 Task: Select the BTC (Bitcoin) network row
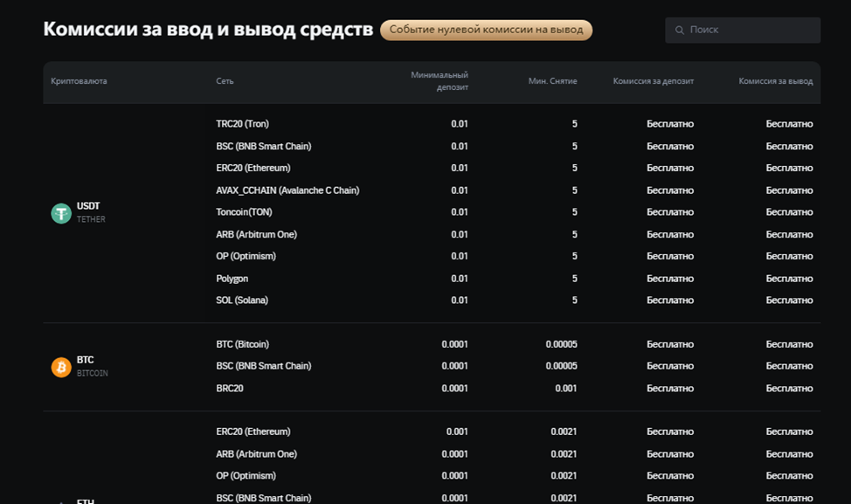click(243, 344)
